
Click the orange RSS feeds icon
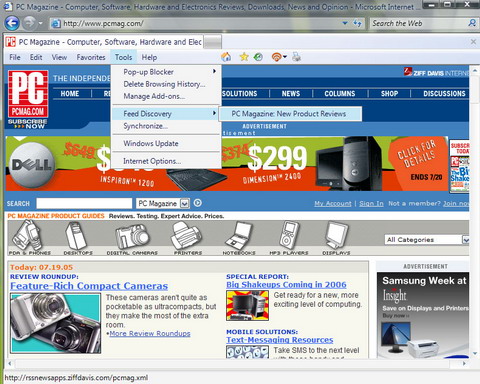coord(276,57)
